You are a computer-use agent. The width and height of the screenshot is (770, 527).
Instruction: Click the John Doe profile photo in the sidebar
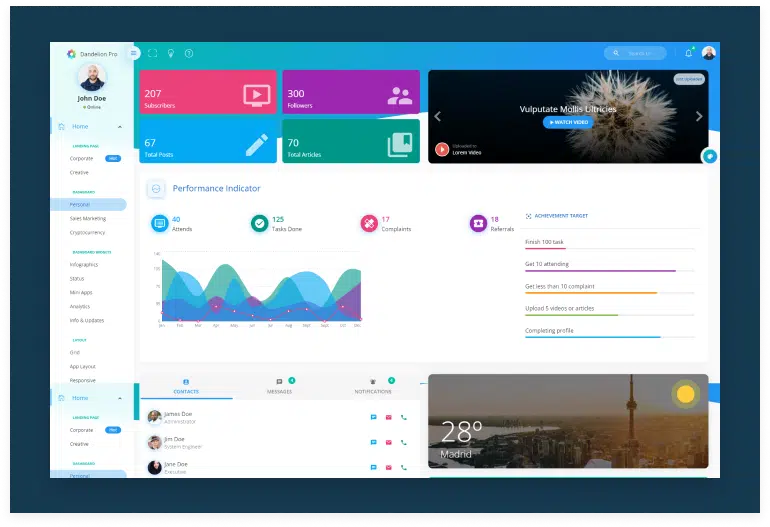(92, 77)
